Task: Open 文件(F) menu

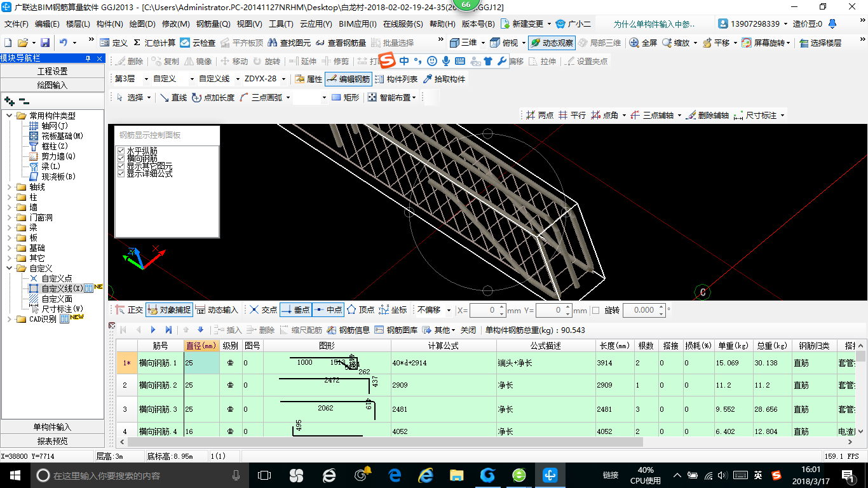Action: 17,24
